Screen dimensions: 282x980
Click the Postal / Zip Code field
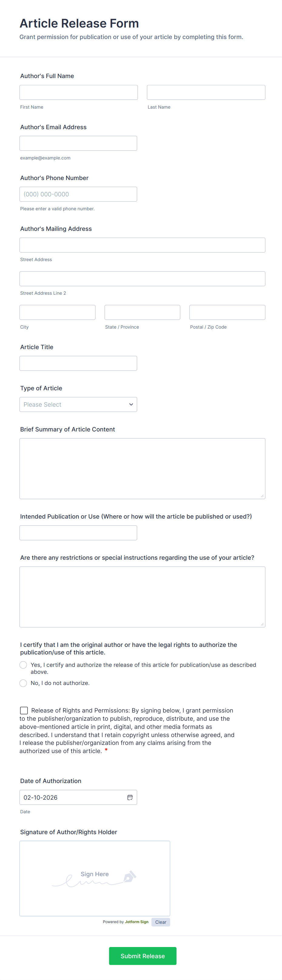point(227,312)
